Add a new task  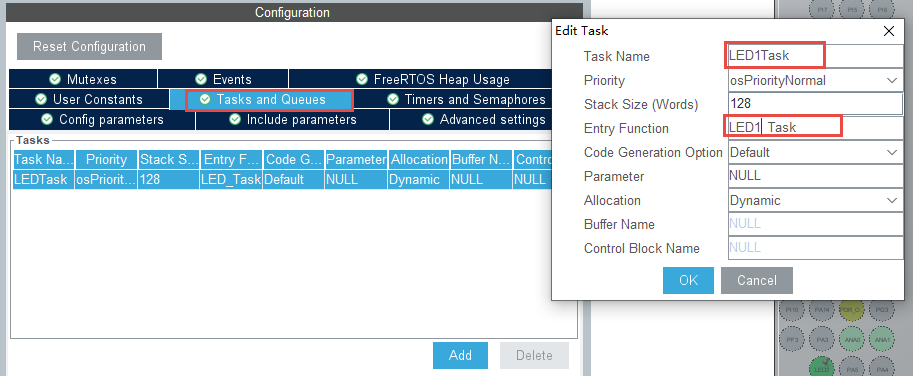coord(460,355)
